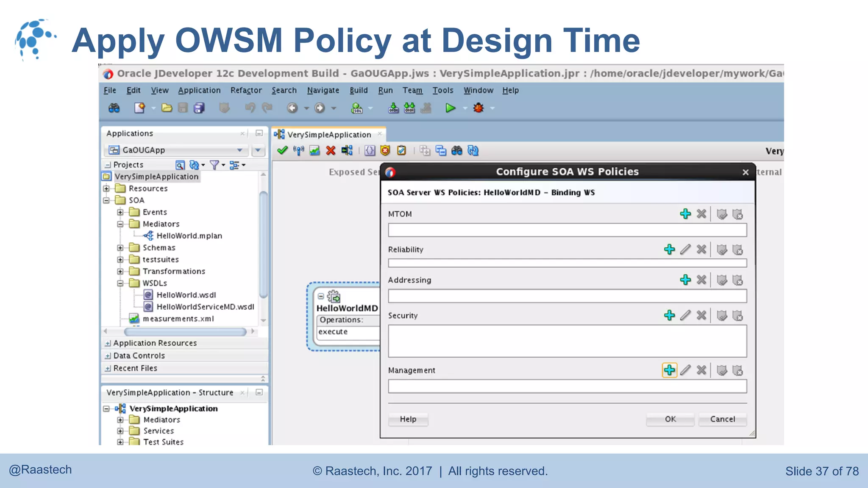Click the green checkmark validate icon in composite toolbar

click(282, 150)
